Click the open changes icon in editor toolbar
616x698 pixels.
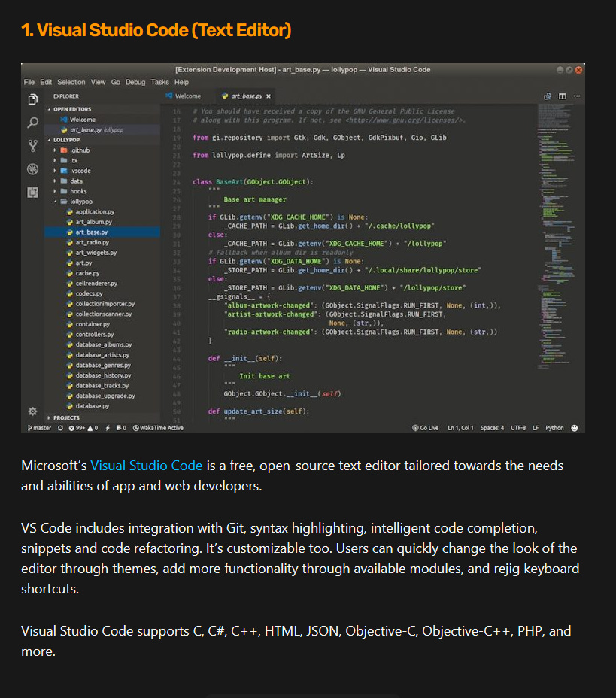(x=548, y=96)
